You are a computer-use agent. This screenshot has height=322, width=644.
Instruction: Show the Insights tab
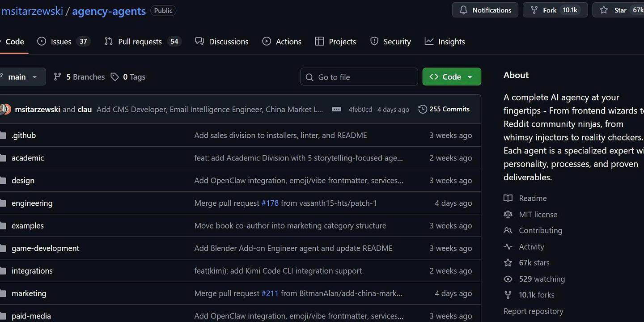point(445,42)
